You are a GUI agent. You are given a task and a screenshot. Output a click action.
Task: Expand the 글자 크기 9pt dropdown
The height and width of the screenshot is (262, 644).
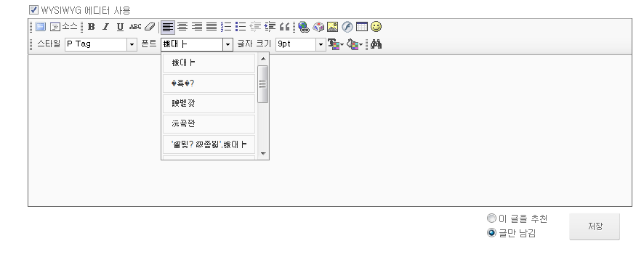[301, 44]
